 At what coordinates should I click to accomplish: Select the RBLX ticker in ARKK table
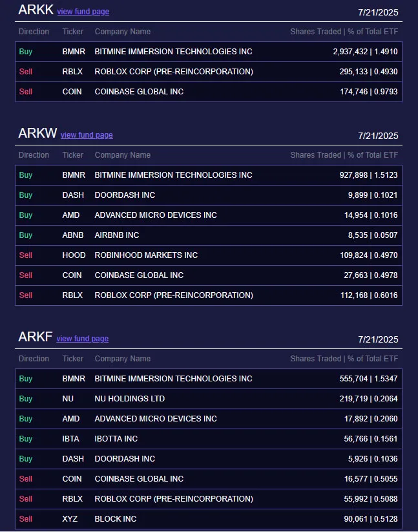(x=72, y=72)
